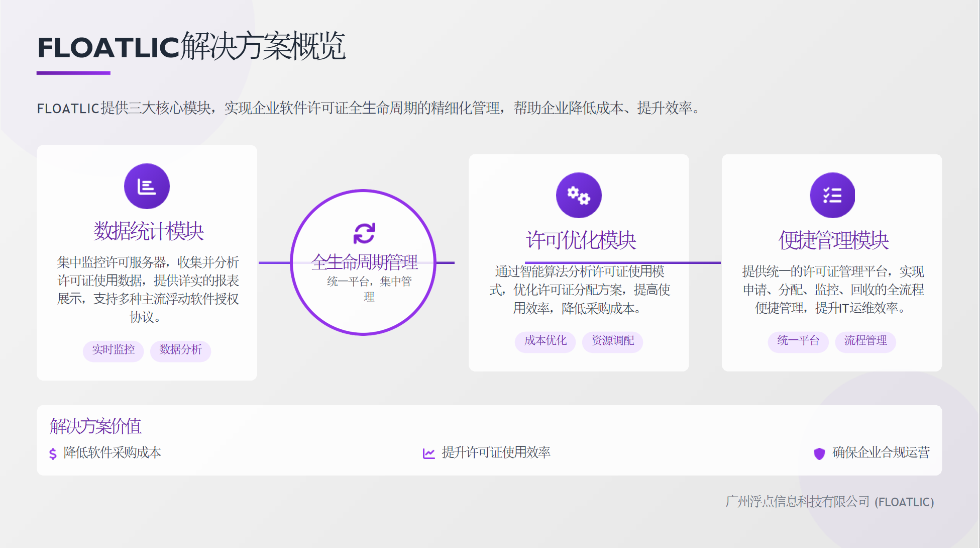Click the 许可优化模块 heading
This screenshot has height=548, width=980.
[x=581, y=240]
